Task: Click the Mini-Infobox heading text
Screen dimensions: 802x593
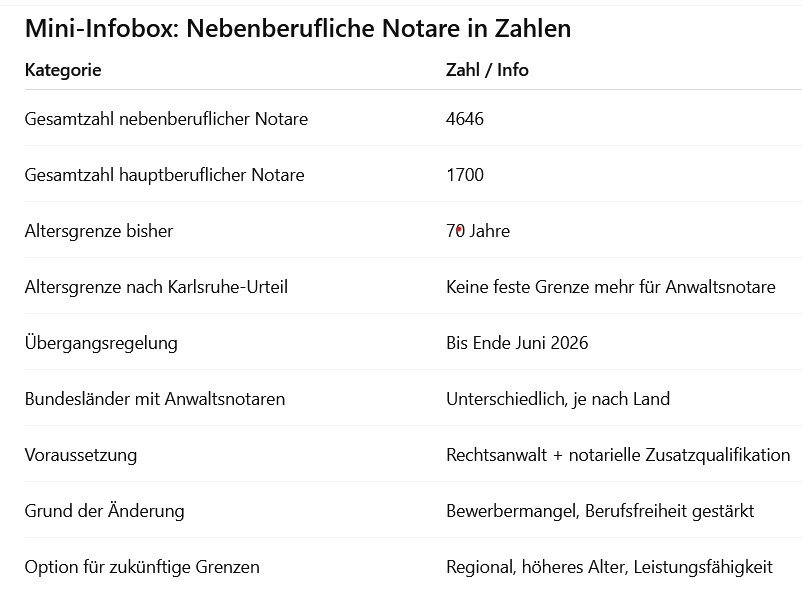Action: [298, 28]
